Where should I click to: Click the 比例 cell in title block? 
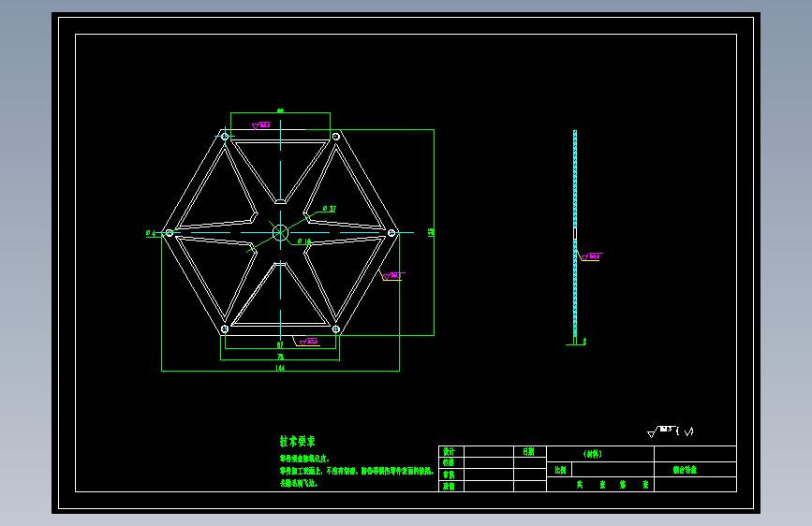coord(560,470)
